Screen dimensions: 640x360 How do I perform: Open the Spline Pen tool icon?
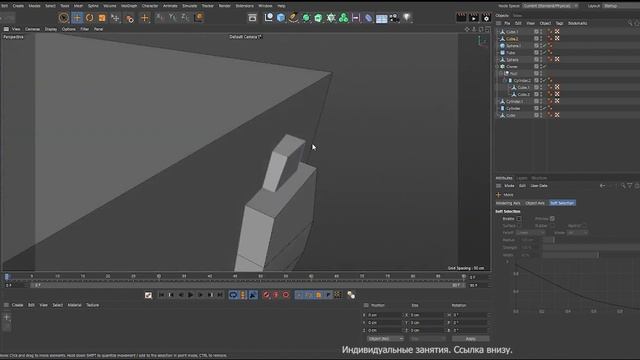tap(293, 18)
